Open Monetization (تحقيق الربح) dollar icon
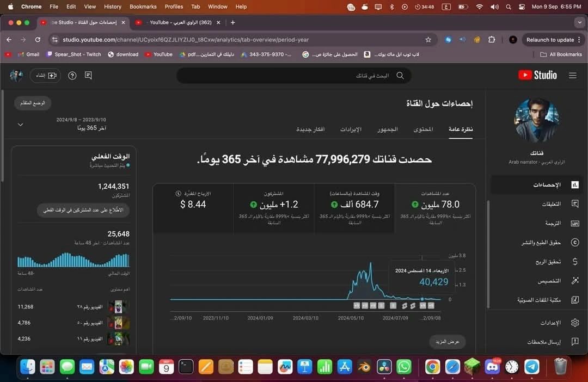Screen dimensions: 588x382 (574, 262)
